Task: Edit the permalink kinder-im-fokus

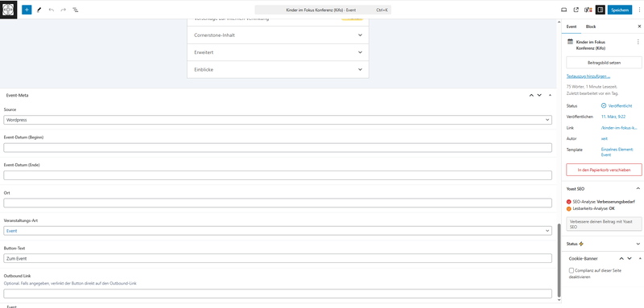Action: 619,128
